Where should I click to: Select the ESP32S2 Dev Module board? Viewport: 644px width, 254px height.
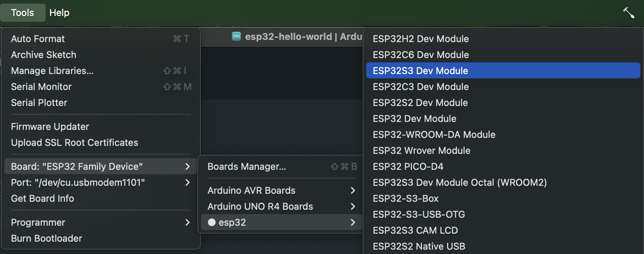click(503, 103)
